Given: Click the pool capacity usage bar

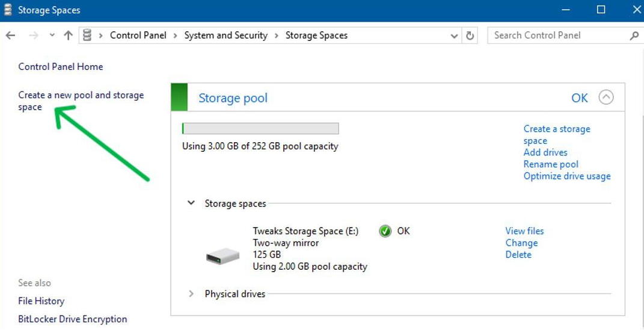Looking at the screenshot, I should [x=260, y=129].
